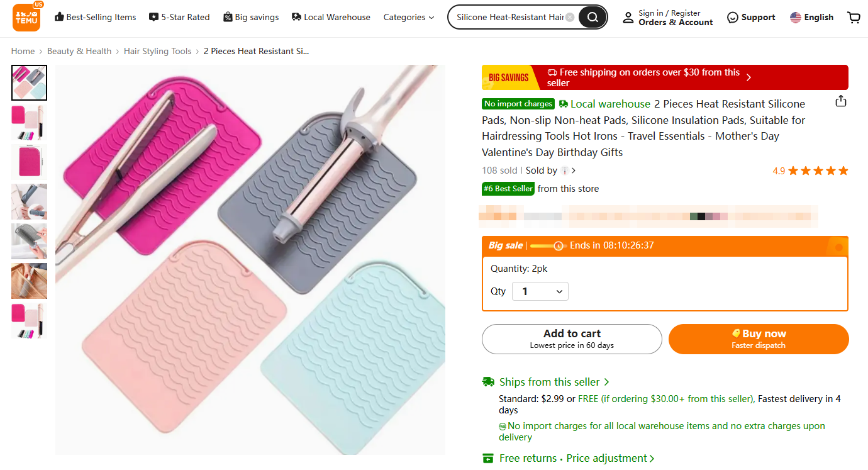Select the second product thumbnail
This screenshot has height=470, width=868.
click(x=29, y=122)
